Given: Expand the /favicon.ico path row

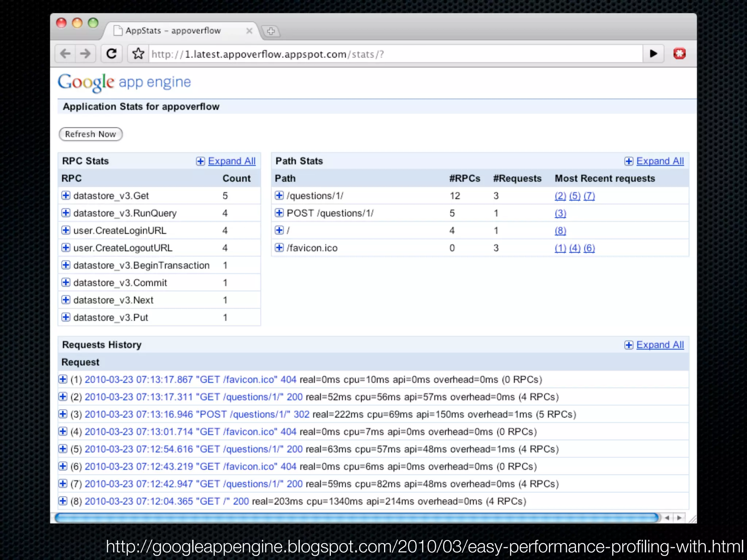Looking at the screenshot, I should coord(279,248).
